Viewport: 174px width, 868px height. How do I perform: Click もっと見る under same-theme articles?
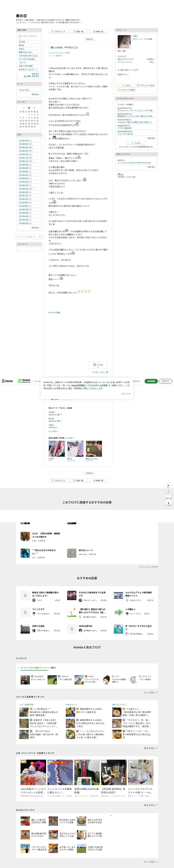pos(53,431)
